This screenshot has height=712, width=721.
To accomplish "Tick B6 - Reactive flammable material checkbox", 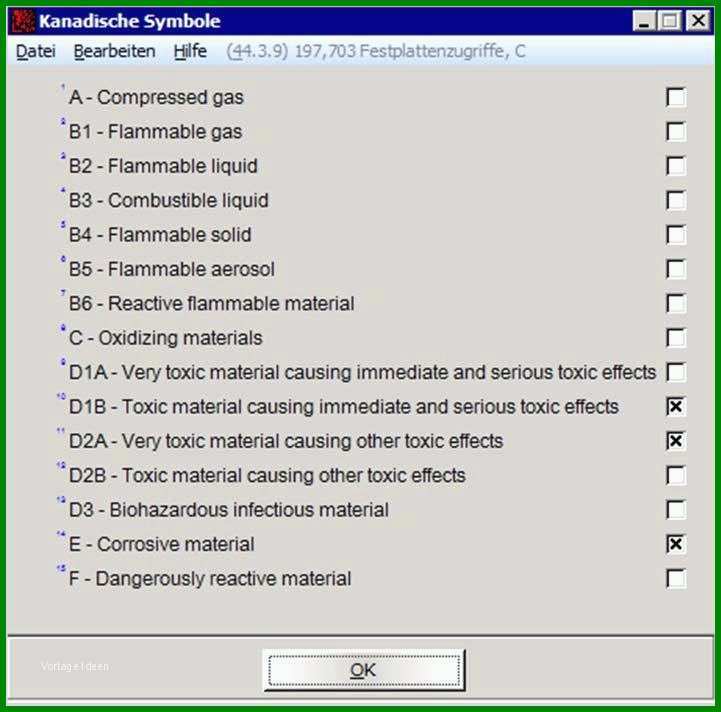I will click(x=676, y=304).
